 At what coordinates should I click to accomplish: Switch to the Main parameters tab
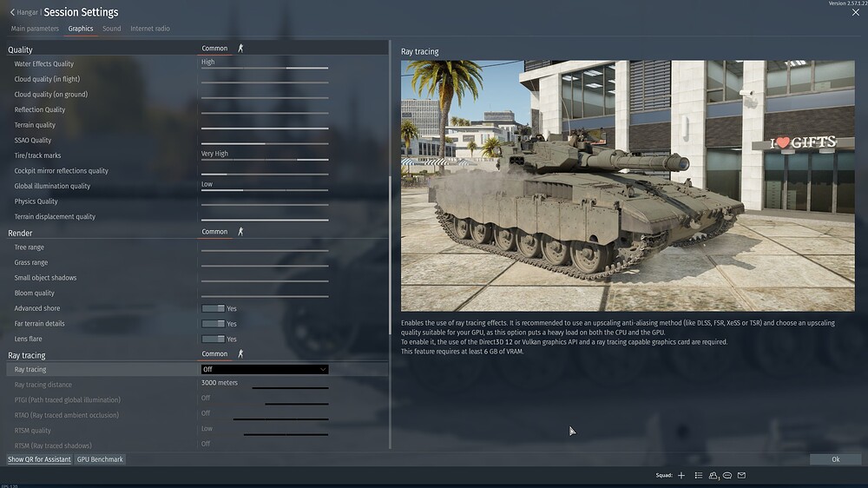(35, 29)
